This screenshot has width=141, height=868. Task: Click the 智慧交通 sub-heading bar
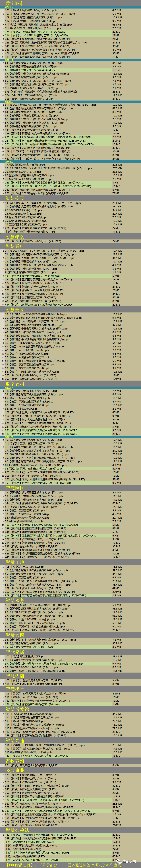(70, 60)
